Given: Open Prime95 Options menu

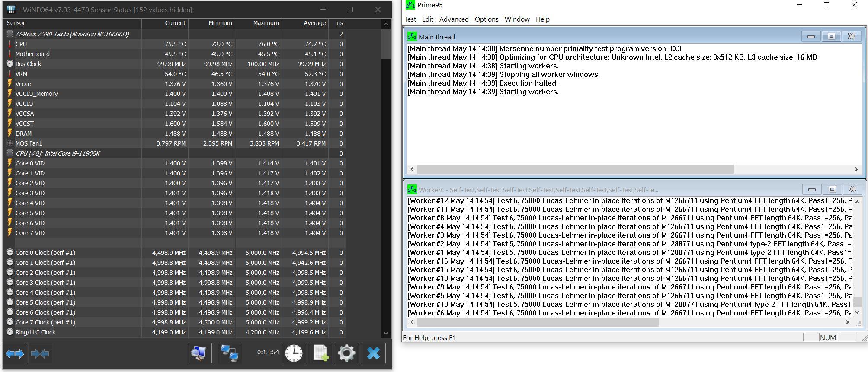Looking at the screenshot, I should pyautogui.click(x=487, y=19).
